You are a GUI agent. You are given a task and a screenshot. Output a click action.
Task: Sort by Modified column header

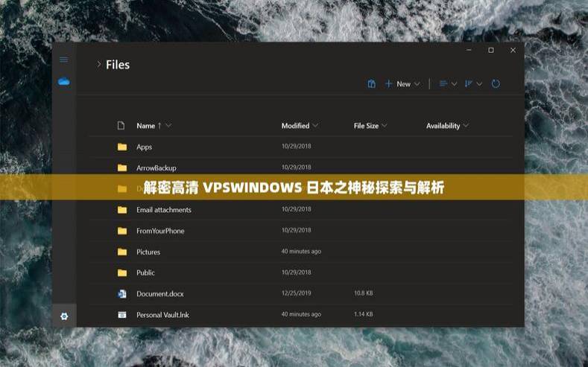point(296,126)
